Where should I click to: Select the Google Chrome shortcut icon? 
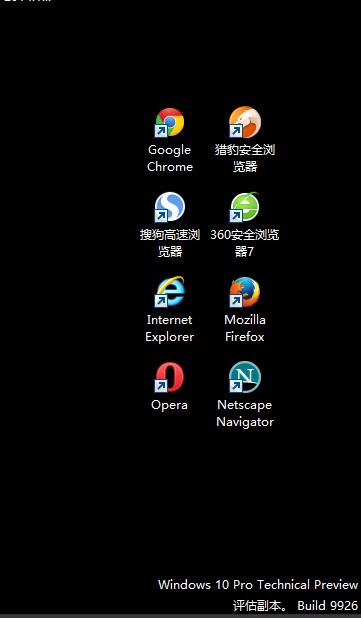(x=169, y=123)
